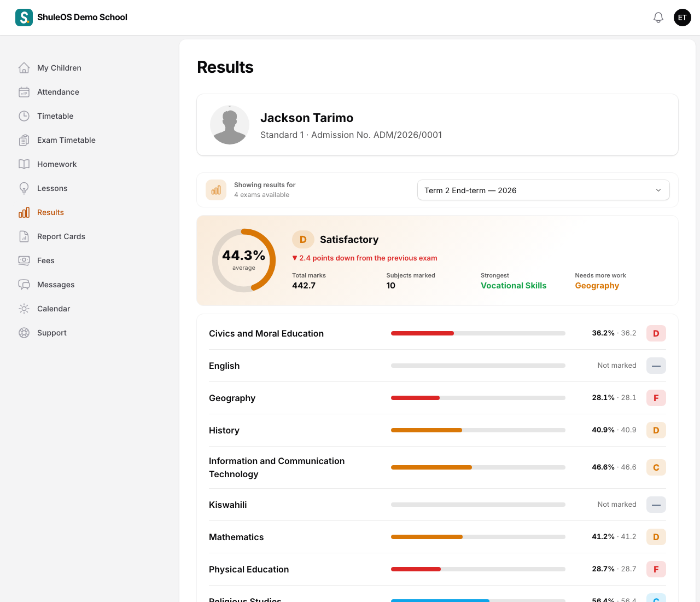Click the Attendance calendar icon

click(24, 92)
